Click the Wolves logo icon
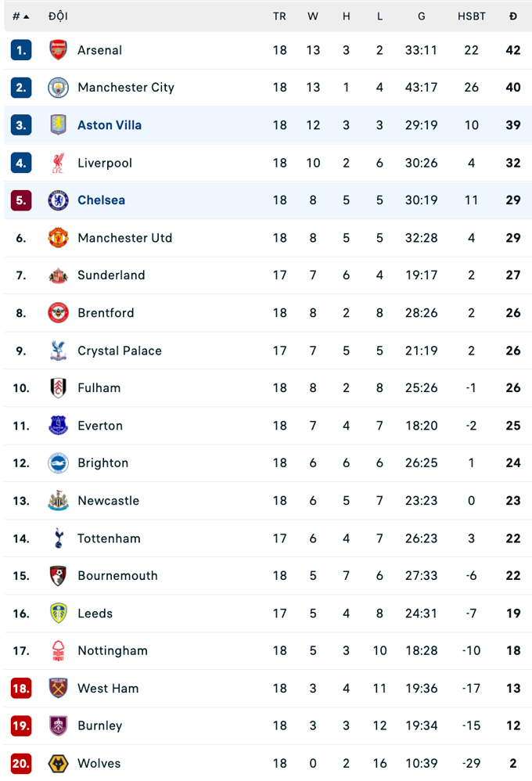Image resolution: width=532 pixels, height=781 pixels. 59,764
